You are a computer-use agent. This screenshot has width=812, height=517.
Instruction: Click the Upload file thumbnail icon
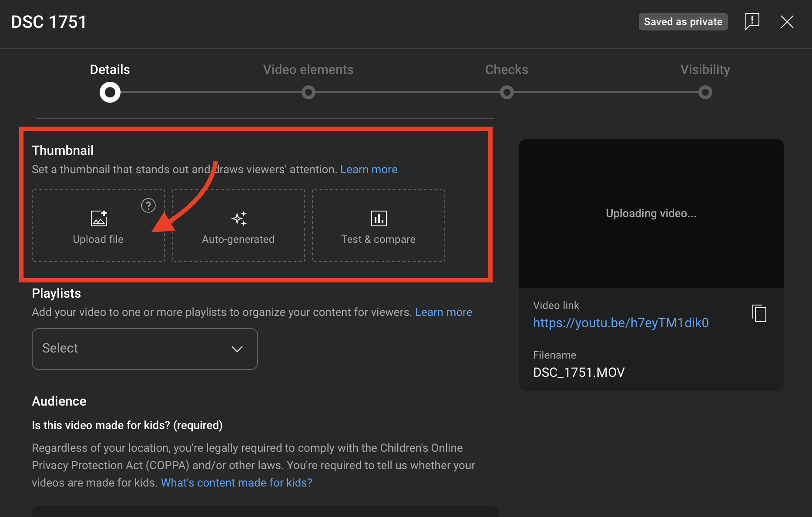tap(99, 218)
